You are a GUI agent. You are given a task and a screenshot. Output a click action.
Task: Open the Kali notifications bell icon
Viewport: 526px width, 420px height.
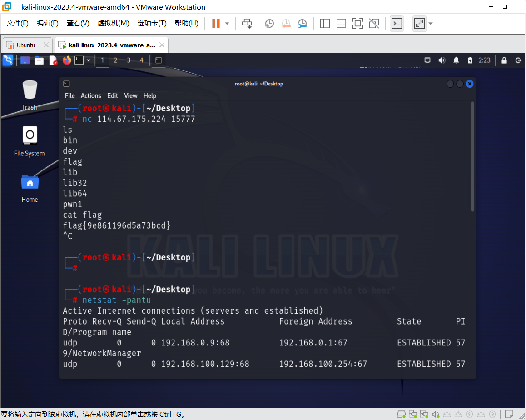(456, 60)
